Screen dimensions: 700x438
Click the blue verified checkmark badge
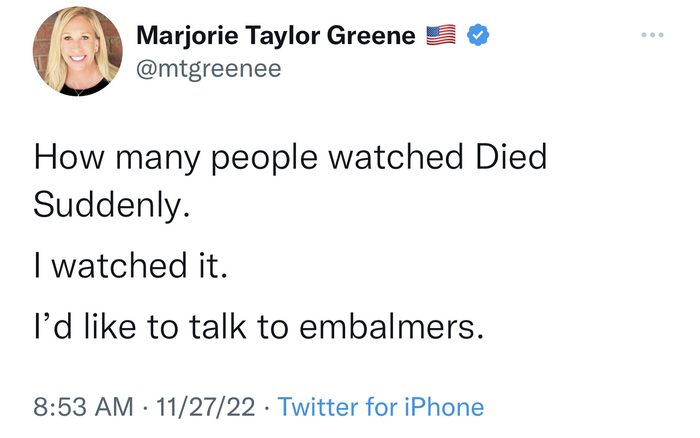(x=479, y=37)
